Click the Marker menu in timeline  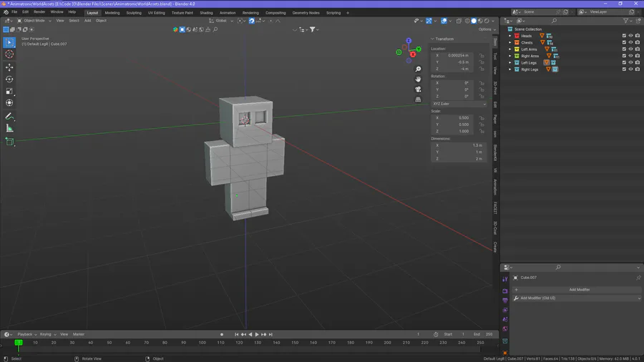(79, 335)
